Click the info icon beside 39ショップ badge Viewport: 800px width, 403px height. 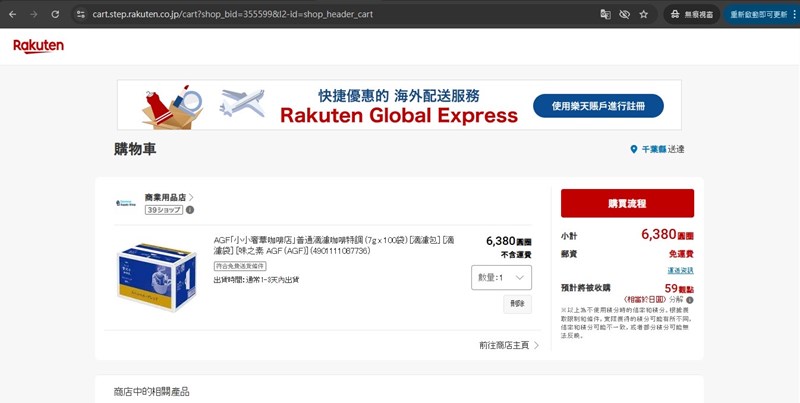coord(190,210)
